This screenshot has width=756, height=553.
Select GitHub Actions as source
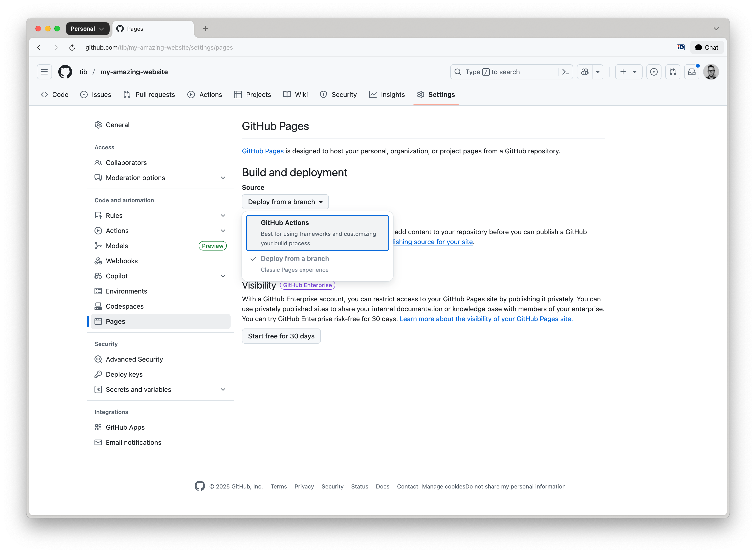[x=317, y=233]
